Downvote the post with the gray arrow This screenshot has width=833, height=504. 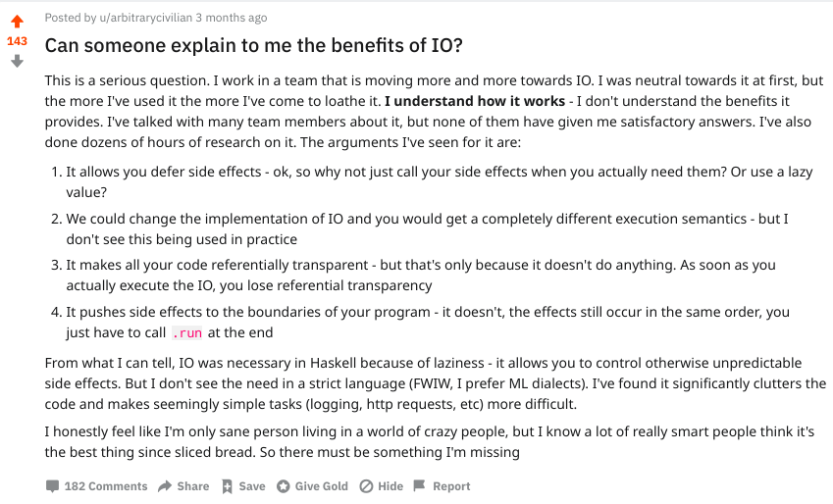[x=17, y=61]
